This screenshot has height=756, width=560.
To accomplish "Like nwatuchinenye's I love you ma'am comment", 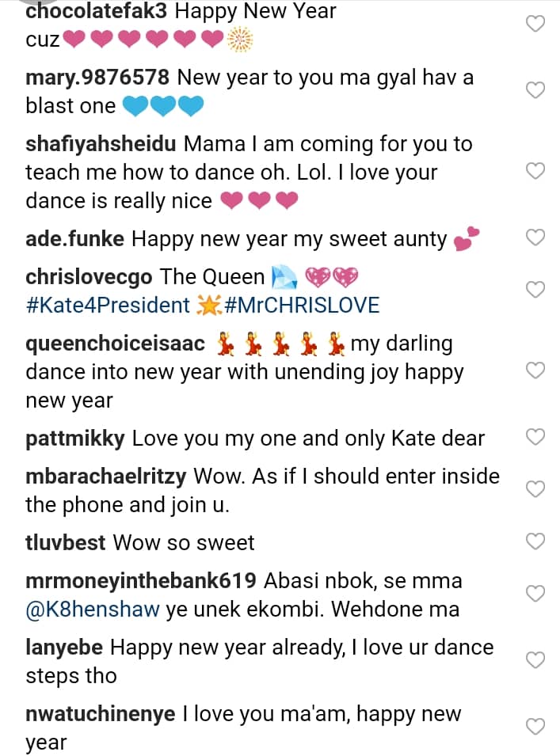I will (536, 727).
